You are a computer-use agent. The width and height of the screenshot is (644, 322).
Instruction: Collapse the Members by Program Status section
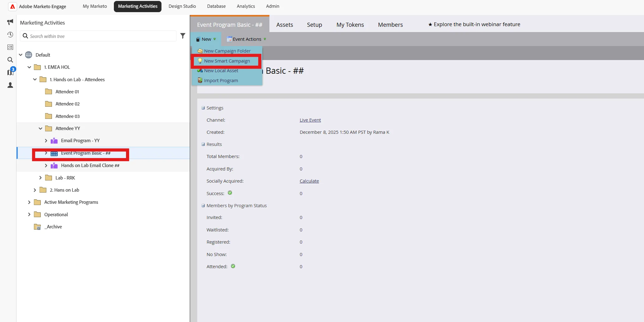tap(203, 206)
